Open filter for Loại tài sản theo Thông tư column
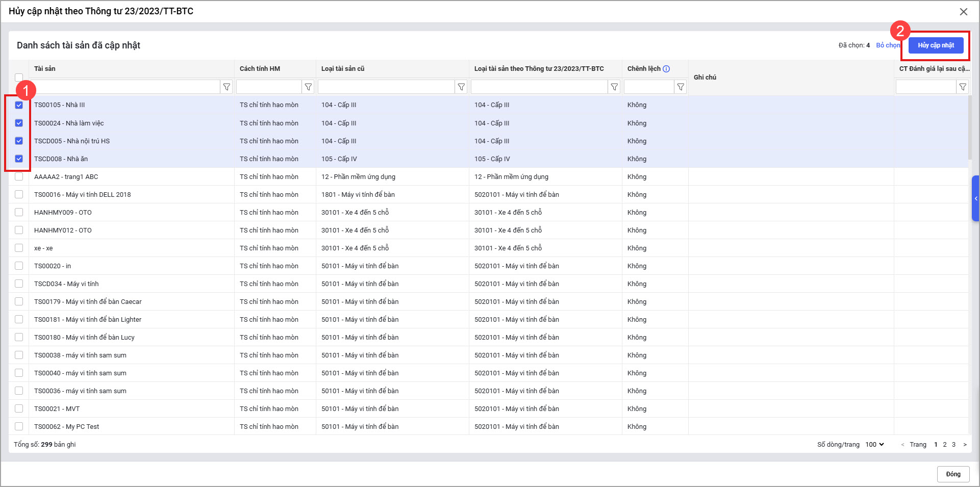Screen dimensions: 980x487 coord(614,87)
